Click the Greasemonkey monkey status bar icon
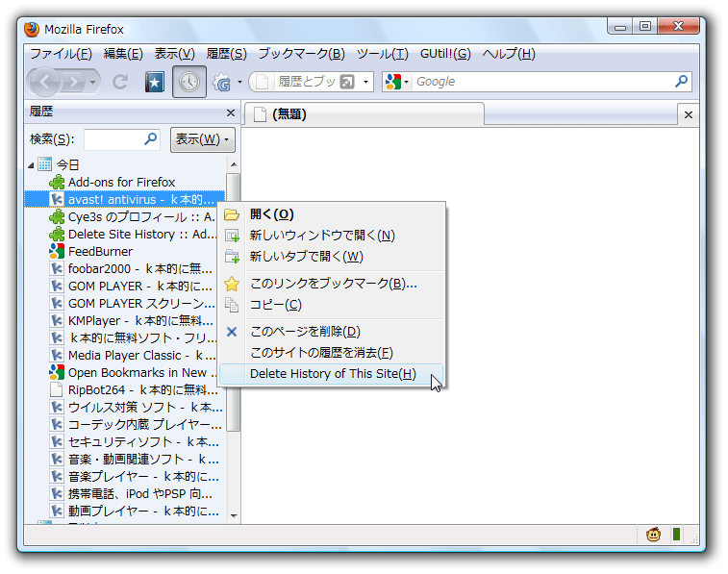Image resolution: width=728 pixels, height=574 pixels. (x=653, y=535)
